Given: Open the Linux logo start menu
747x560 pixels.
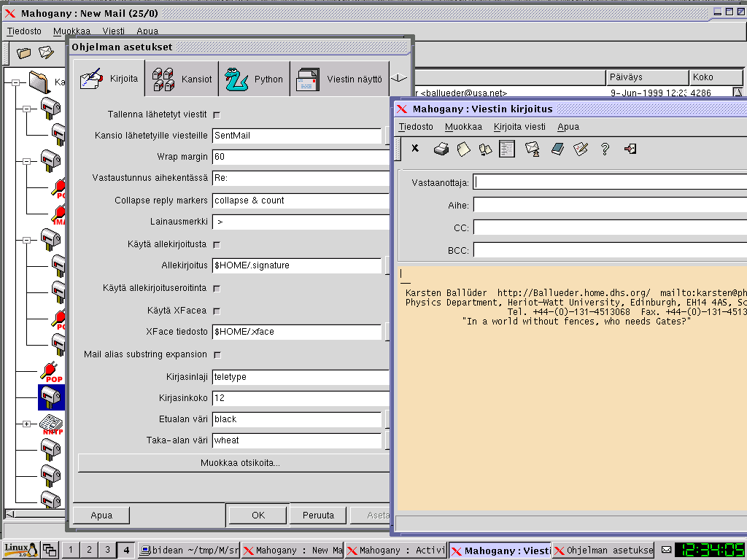Looking at the screenshot, I should [20, 550].
